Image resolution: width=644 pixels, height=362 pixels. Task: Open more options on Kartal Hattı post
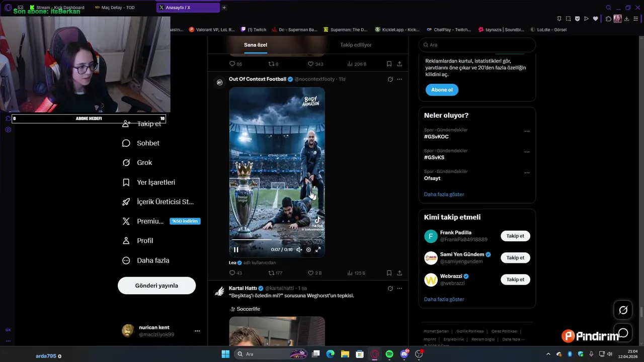(x=399, y=288)
